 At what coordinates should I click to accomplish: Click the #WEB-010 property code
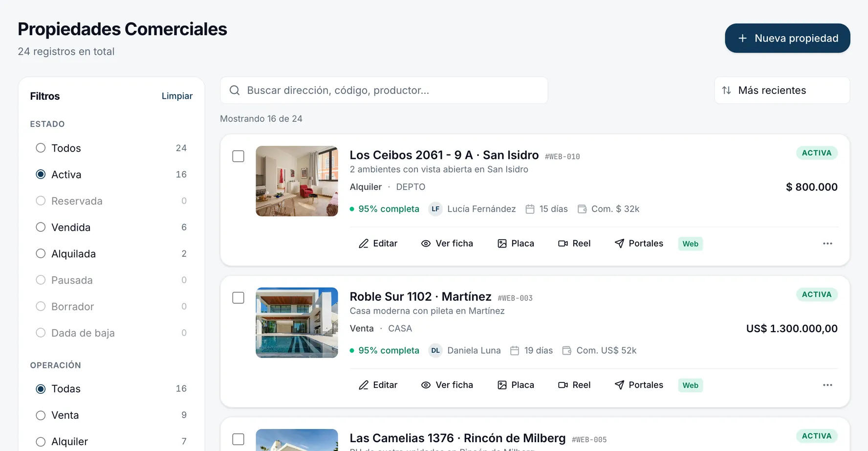(563, 157)
